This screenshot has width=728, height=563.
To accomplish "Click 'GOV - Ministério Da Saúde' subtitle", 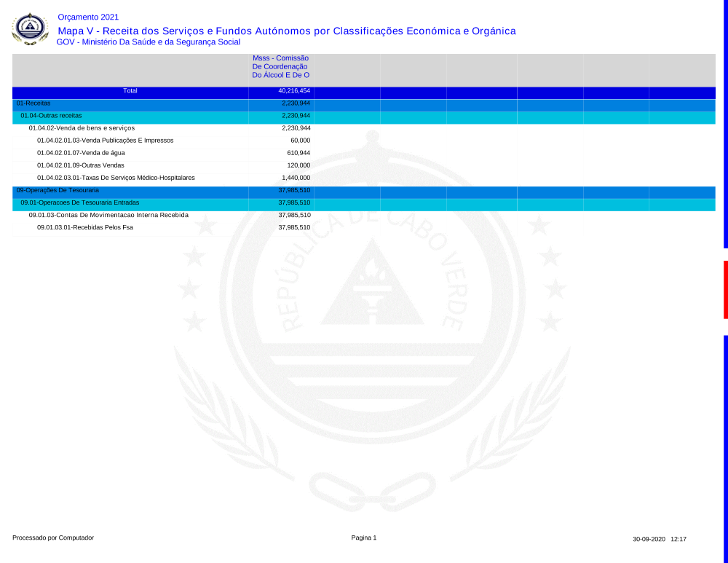I will (x=148, y=42).
